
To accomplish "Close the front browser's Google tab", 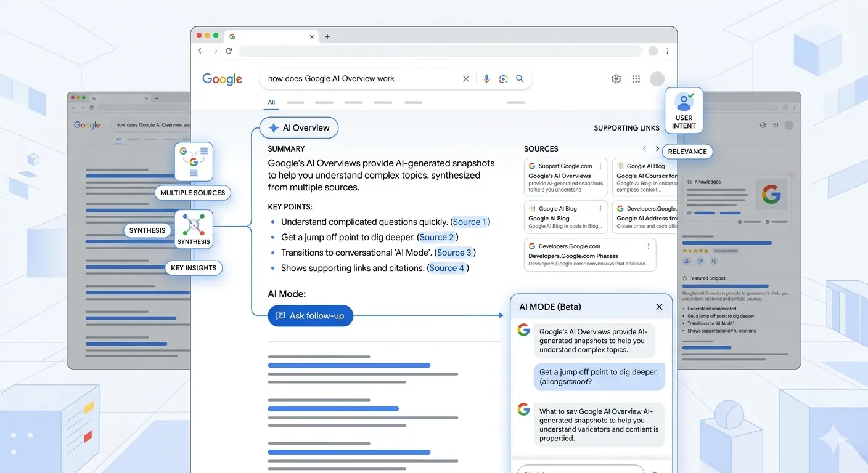I will coord(312,37).
